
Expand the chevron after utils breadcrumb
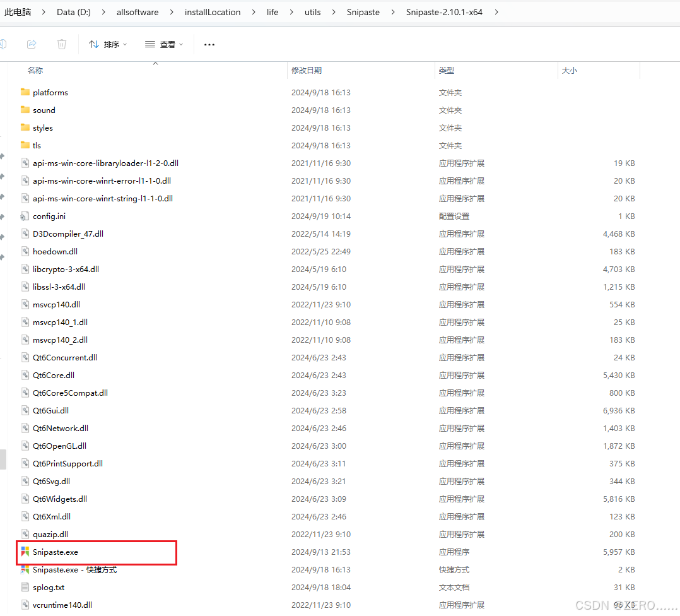334,12
